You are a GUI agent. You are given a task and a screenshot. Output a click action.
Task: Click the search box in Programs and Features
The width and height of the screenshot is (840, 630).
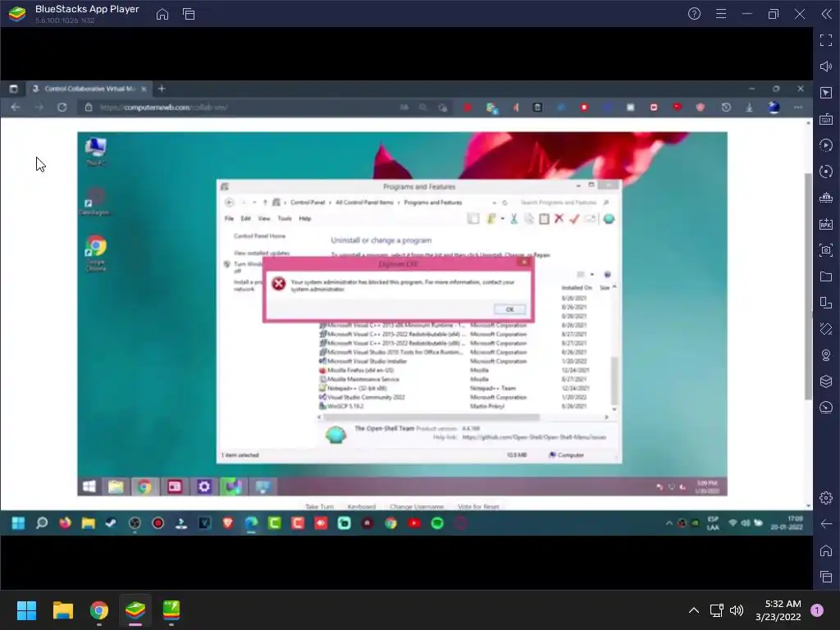click(563, 203)
